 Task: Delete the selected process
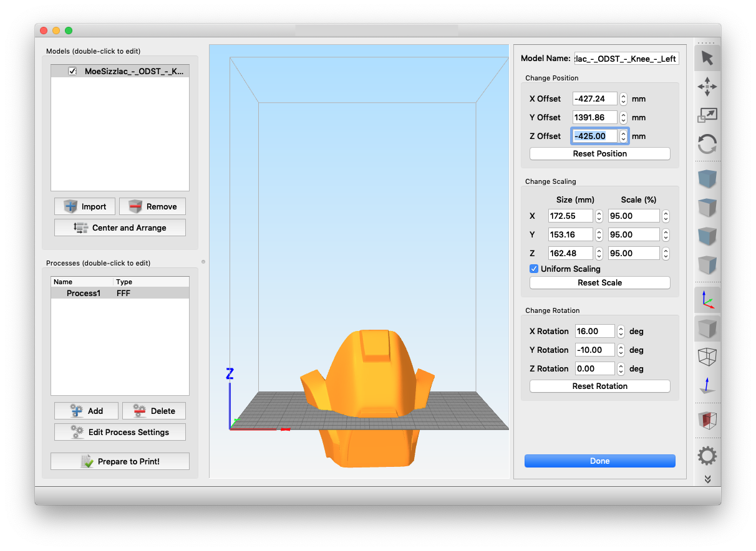154,411
